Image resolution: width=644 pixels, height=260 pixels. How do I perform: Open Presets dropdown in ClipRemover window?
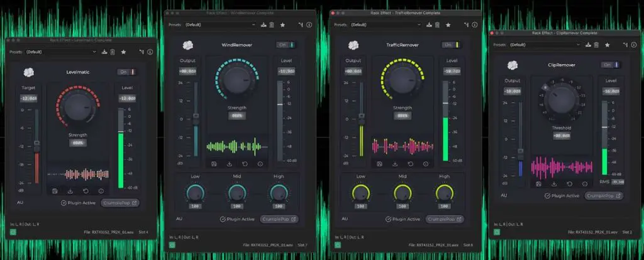(545, 45)
